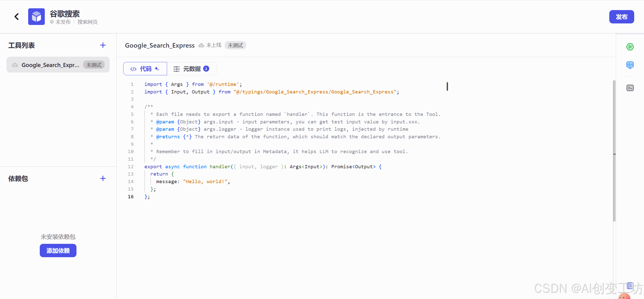Click code line 14 with Hello world message

[193, 182]
